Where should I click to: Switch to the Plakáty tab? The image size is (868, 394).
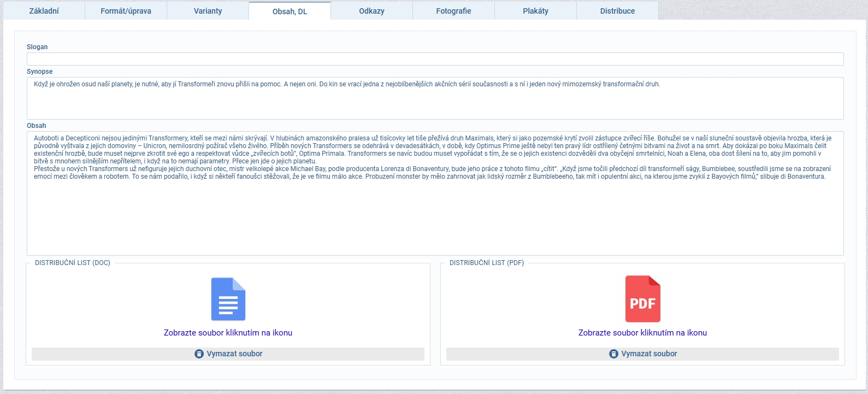pos(535,11)
